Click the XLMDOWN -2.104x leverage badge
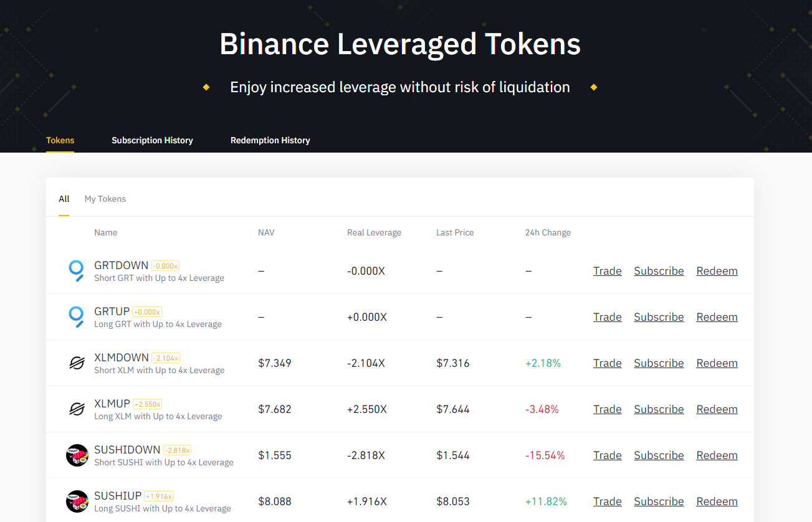The height and width of the screenshot is (522, 812). click(166, 358)
